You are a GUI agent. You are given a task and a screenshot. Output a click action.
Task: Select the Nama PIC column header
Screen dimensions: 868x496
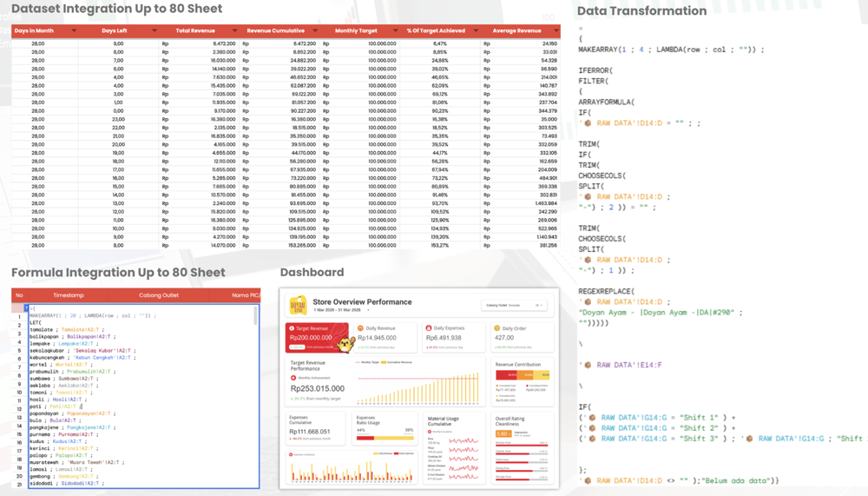point(235,295)
